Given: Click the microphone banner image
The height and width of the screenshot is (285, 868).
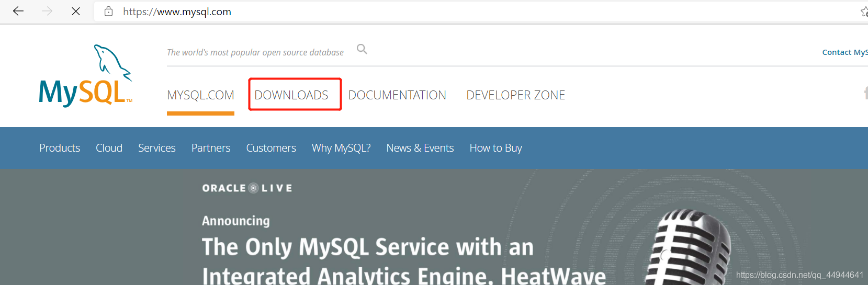Looking at the screenshot, I should (688, 247).
